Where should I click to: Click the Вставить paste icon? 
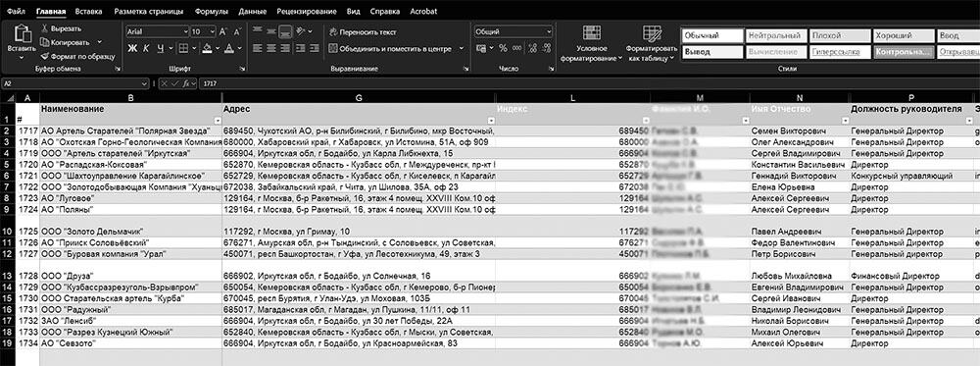23,33
